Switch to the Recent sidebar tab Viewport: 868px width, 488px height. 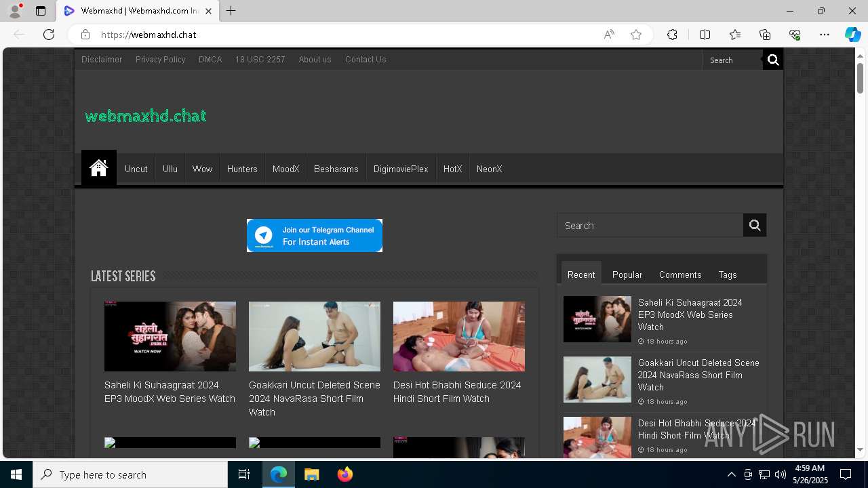[x=581, y=274]
